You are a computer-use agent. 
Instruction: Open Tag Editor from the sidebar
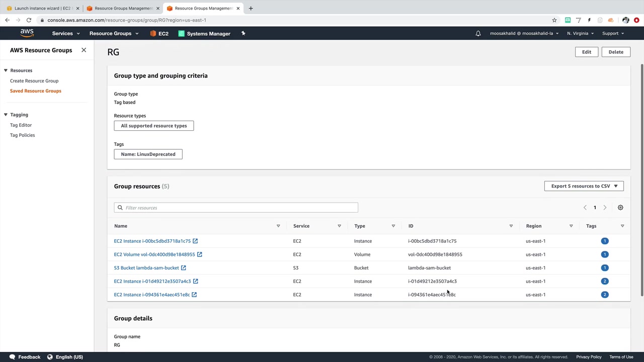(21, 125)
